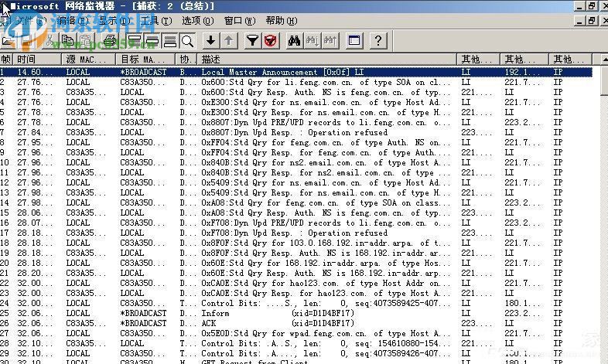Click the red disable filter icon

pyautogui.click(x=270, y=40)
